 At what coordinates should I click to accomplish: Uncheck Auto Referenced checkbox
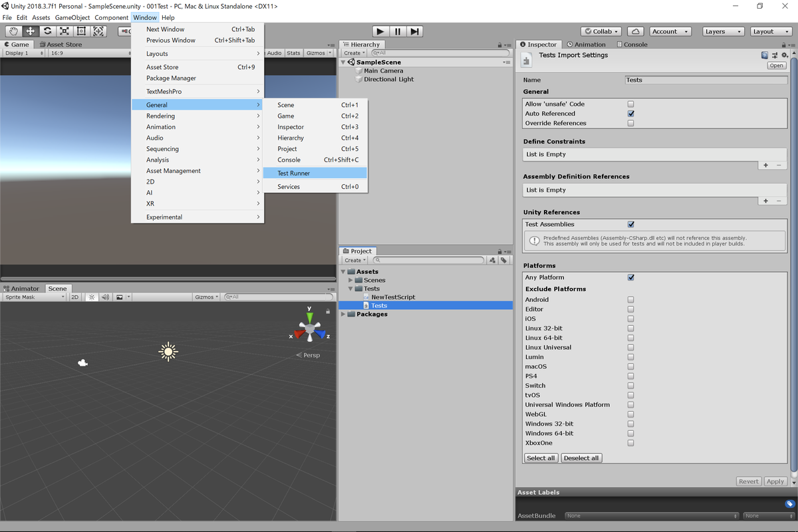click(x=630, y=114)
